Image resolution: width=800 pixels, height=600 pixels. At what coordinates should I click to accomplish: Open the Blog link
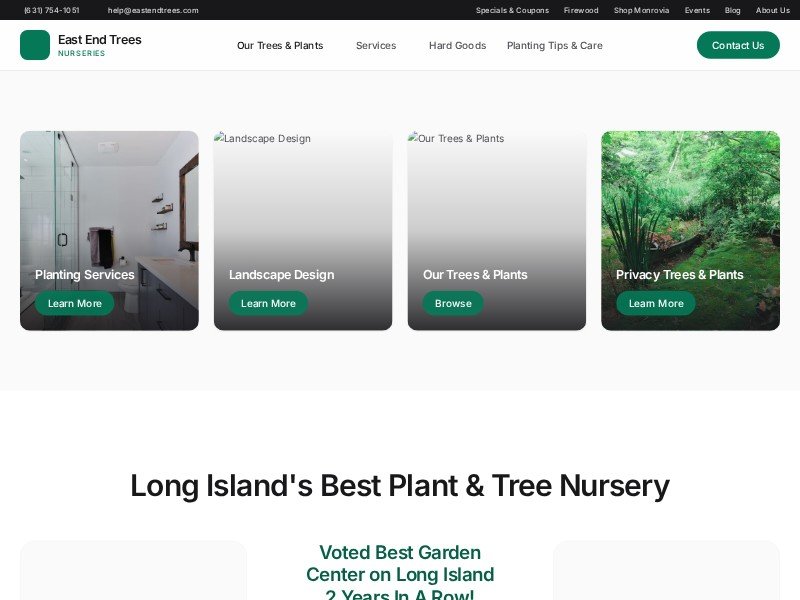733,10
